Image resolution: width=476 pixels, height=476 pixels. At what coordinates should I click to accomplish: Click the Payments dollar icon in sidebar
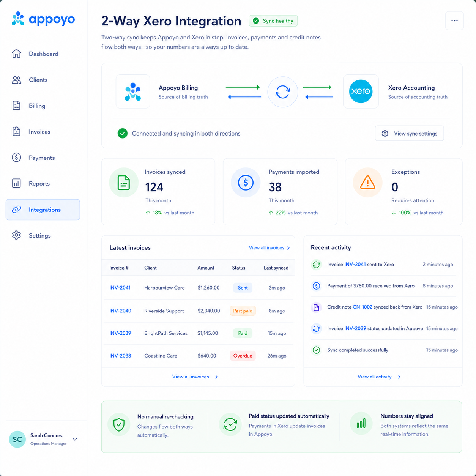[16, 158]
